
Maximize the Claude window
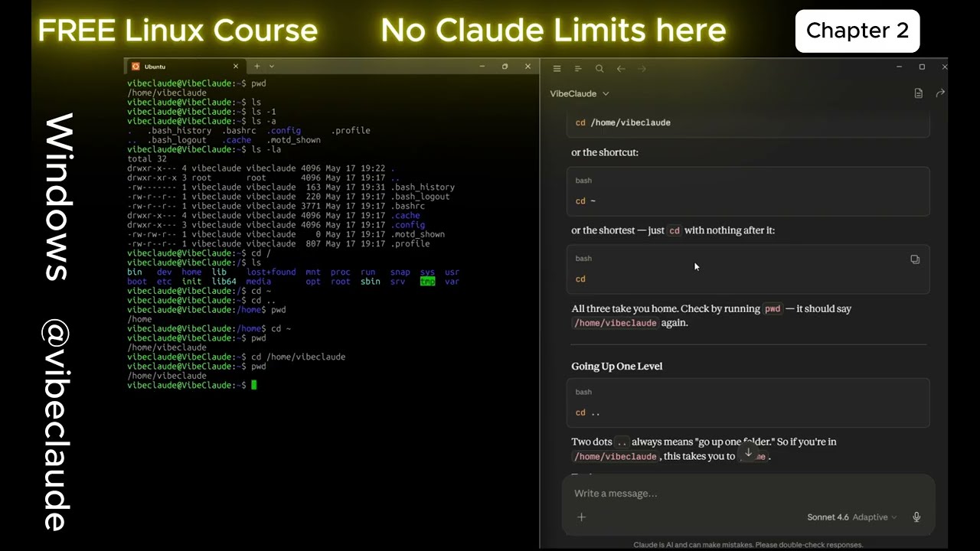coord(922,67)
